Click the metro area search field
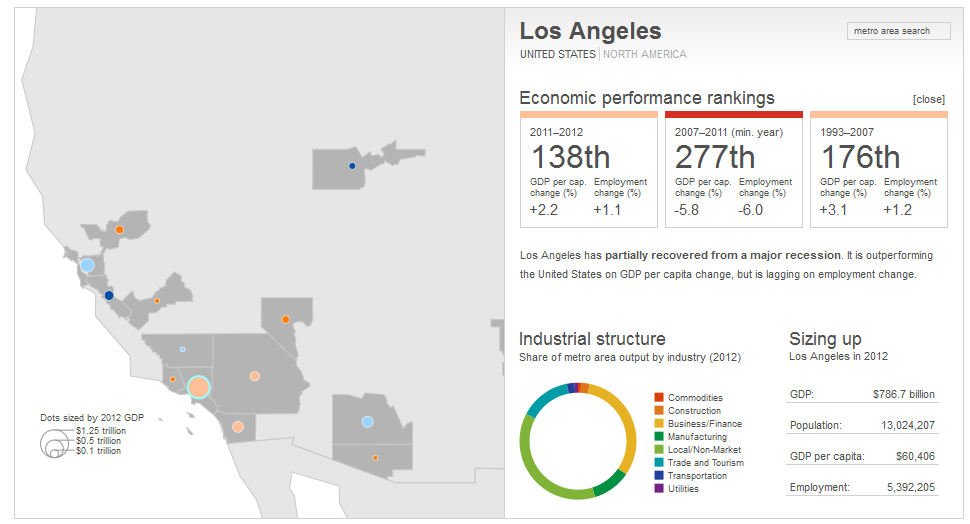The width and height of the screenshot is (970, 524). point(900,31)
